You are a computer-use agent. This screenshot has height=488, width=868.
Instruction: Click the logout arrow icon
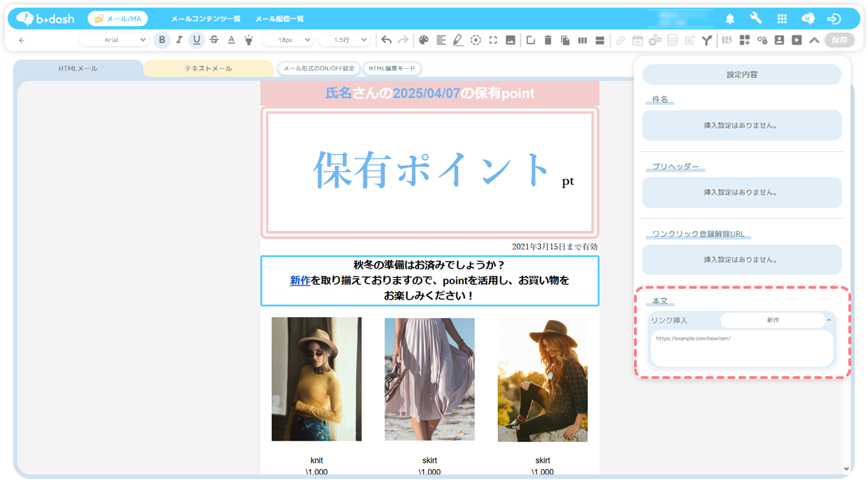click(834, 19)
